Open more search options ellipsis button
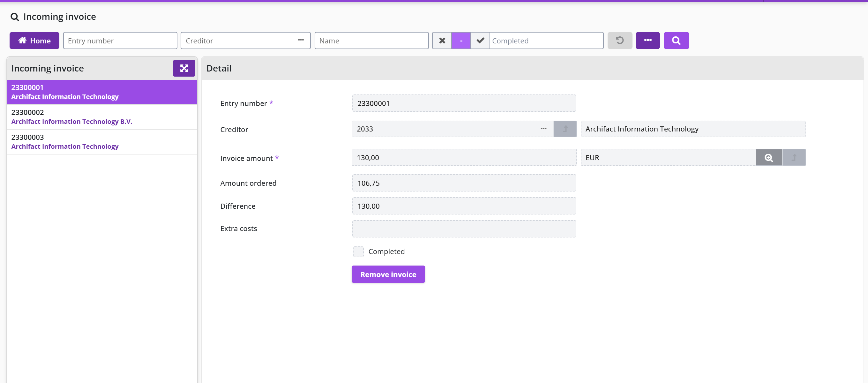Screen dimensions: 868x383 [x=647, y=41]
